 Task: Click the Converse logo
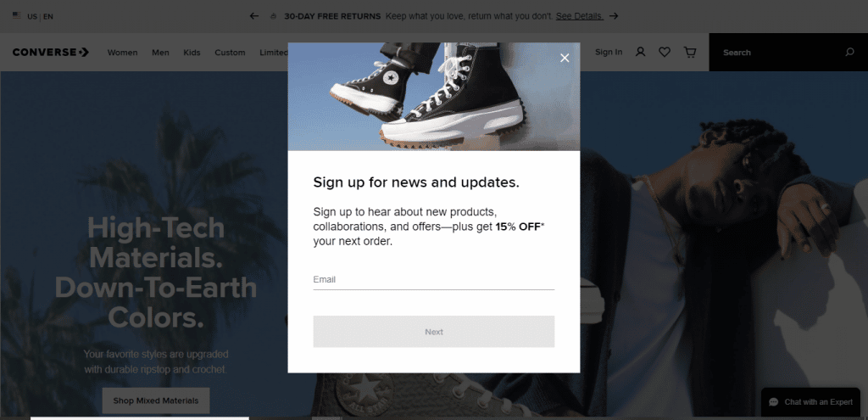point(50,52)
